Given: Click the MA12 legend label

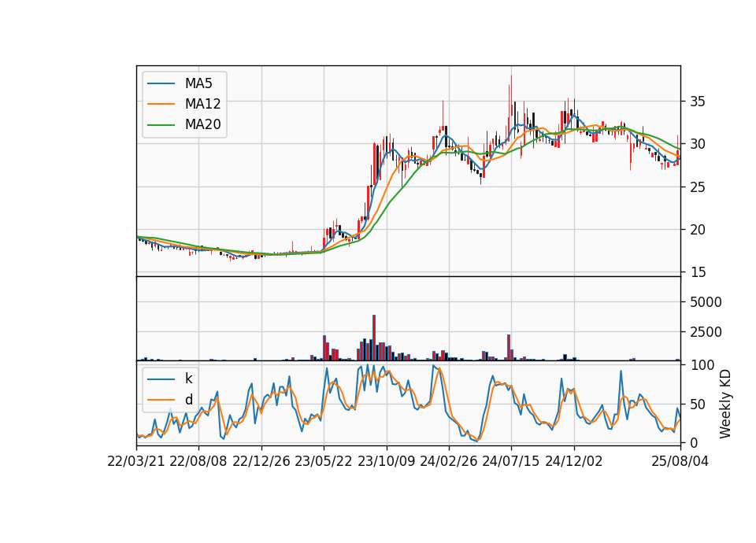Looking at the screenshot, I should tap(202, 104).
